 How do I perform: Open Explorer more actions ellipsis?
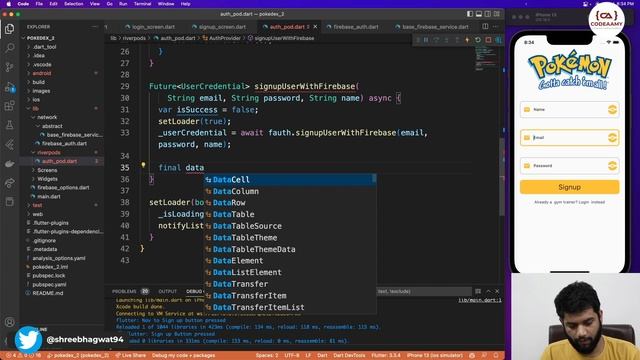pos(95,27)
